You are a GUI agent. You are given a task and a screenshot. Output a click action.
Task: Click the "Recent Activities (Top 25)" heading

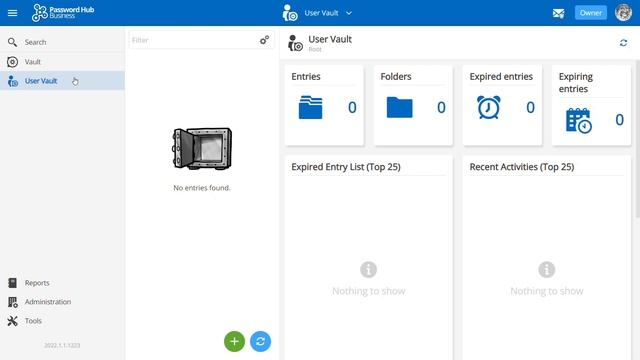click(522, 167)
